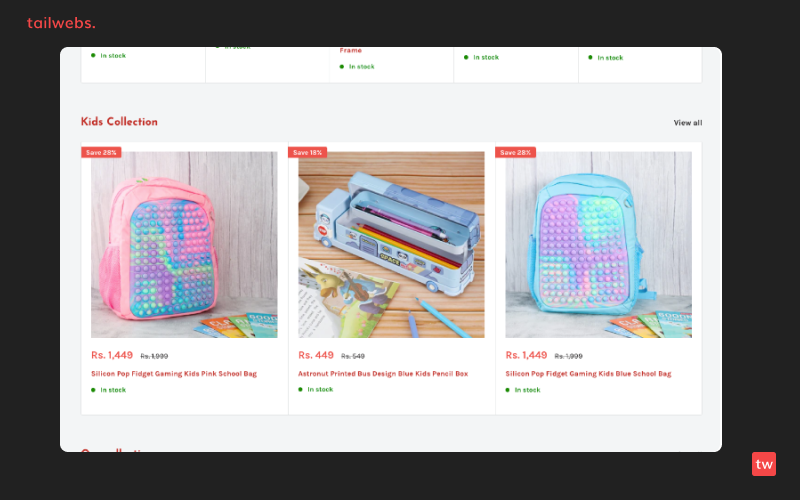The width and height of the screenshot is (800, 500).
Task: Open the blue bus pencil box image
Action: click(x=391, y=244)
